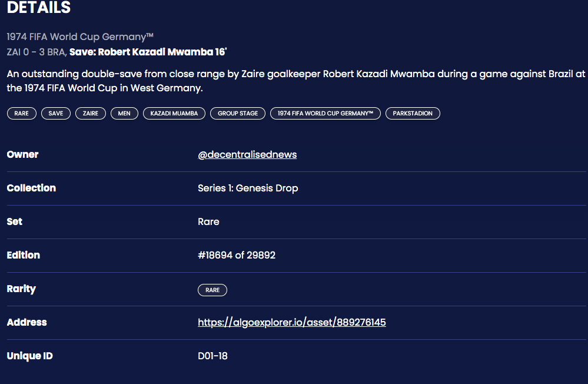588x384 pixels.
Task: Click the Edition number #18694 of 29892
Action: coord(237,255)
